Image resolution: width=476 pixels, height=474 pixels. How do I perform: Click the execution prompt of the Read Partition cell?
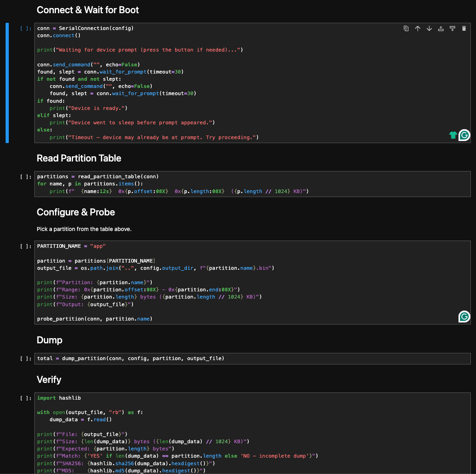[26, 177]
